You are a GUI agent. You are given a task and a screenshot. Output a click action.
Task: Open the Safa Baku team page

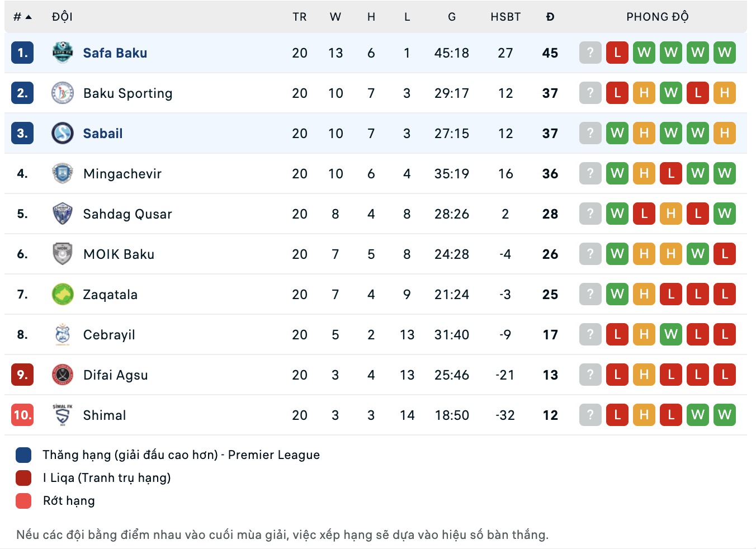pos(115,53)
